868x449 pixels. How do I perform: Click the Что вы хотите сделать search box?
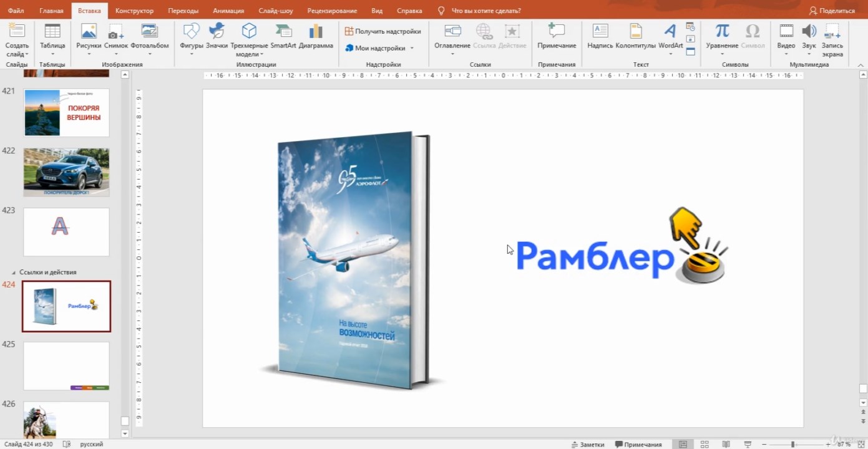pyautogui.click(x=485, y=11)
